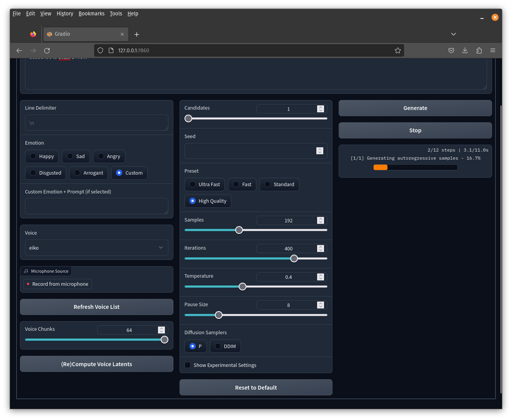Click the Gradio tab favicon
The height and width of the screenshot is (420, 512).
click(50, 34)
